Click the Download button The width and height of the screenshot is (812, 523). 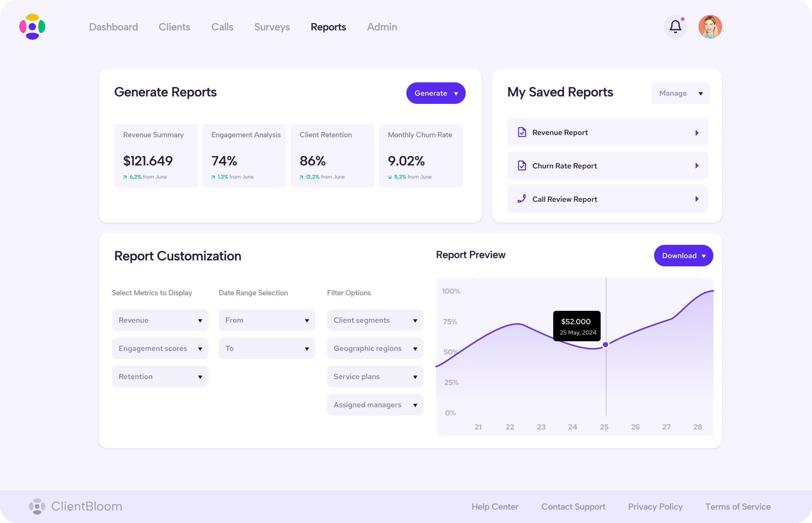(x=683, y=256)
